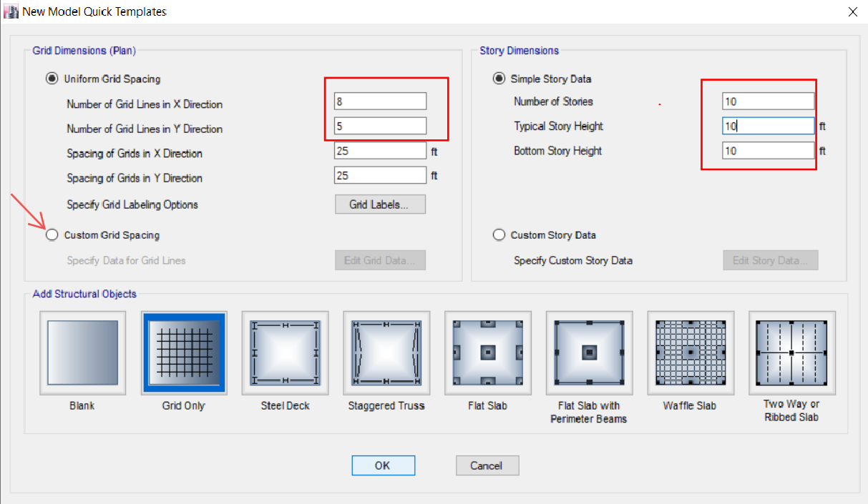Open the Grid Labels dialog

tap(380, 204)
